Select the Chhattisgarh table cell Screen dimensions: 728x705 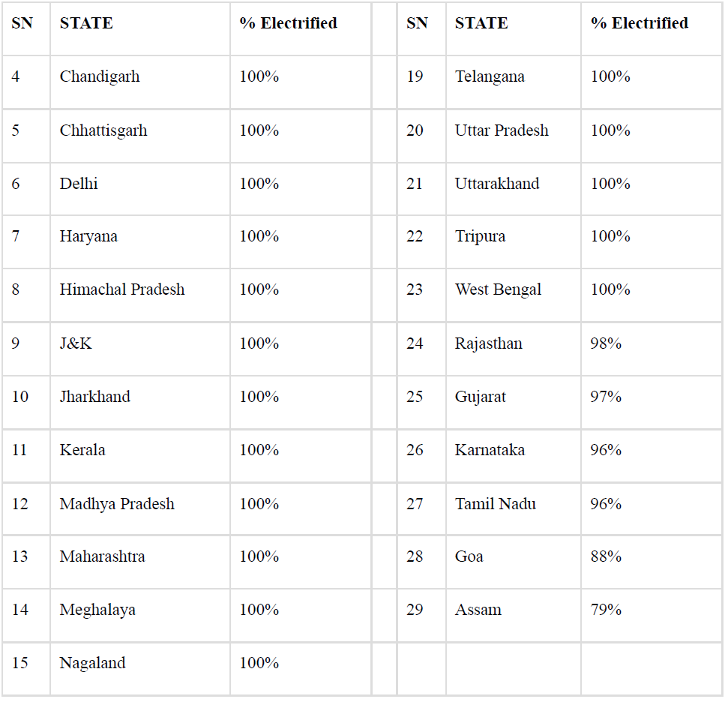tap(103, 130)
